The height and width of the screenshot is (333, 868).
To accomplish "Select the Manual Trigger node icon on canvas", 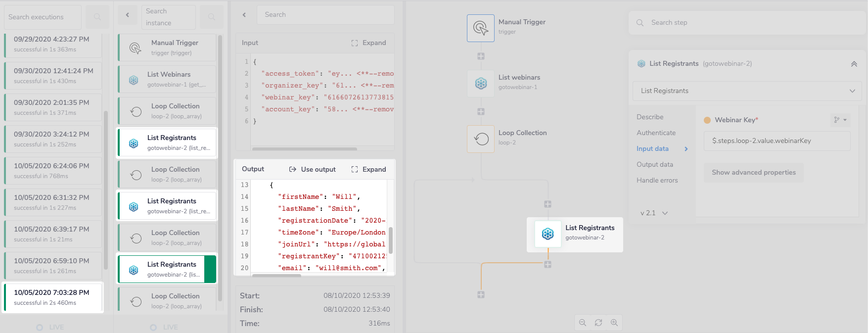I will coord(480,28).
